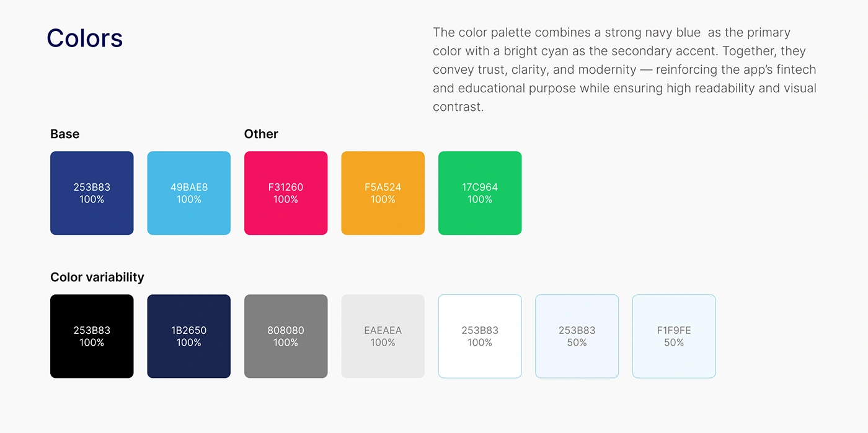
Task: Click the "Colors" page title
Action: (x=85, y=38)
